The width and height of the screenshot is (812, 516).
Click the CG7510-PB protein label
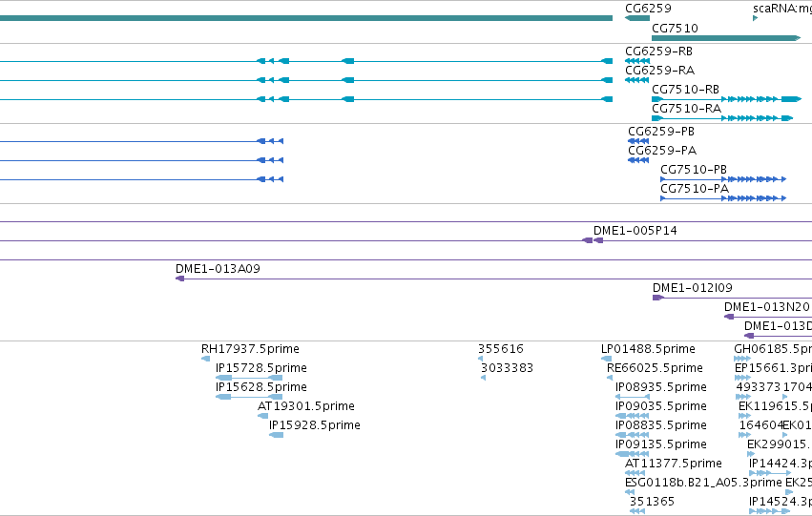coord(694,170)
